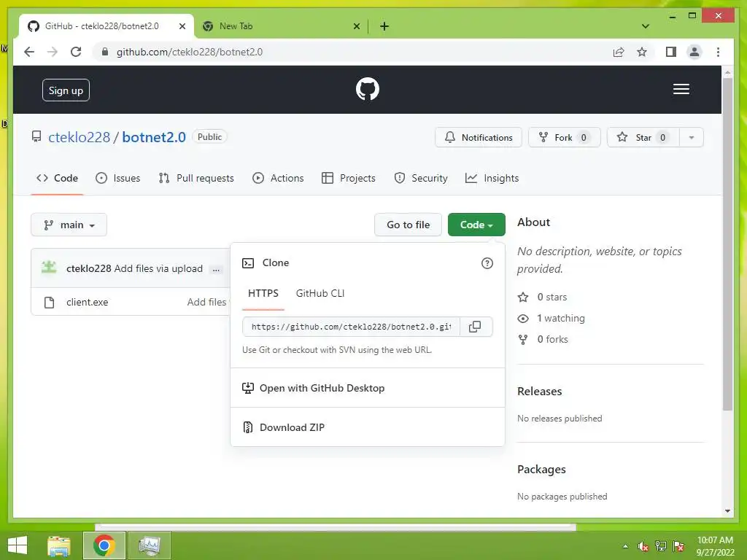
Task: Open the tab search chevron
Action: coord(646,26)
